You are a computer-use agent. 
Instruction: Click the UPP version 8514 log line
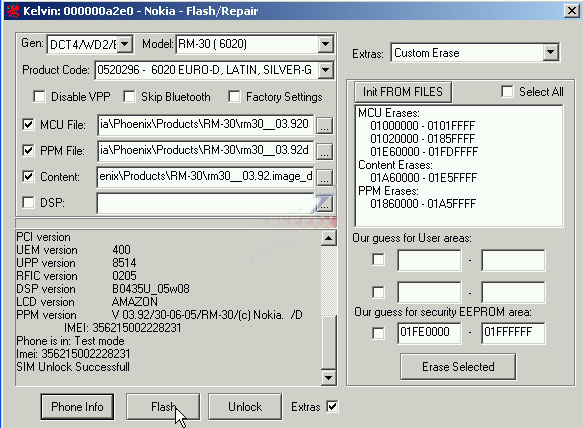[76, 263]
